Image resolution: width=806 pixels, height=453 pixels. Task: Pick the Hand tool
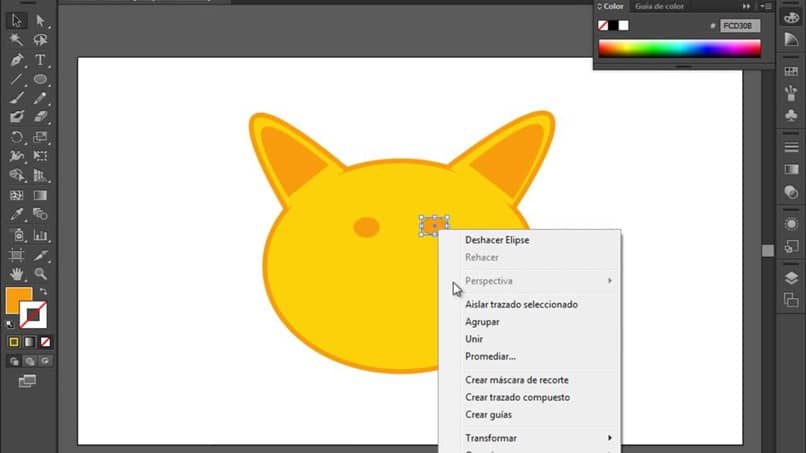16,274
